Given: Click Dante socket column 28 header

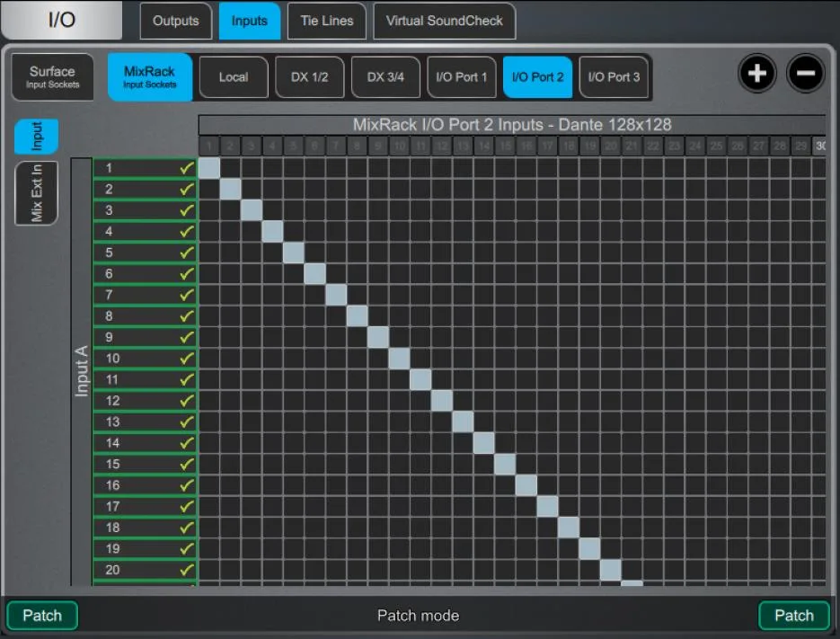Looking at the screenshot, I should (780, 146).
